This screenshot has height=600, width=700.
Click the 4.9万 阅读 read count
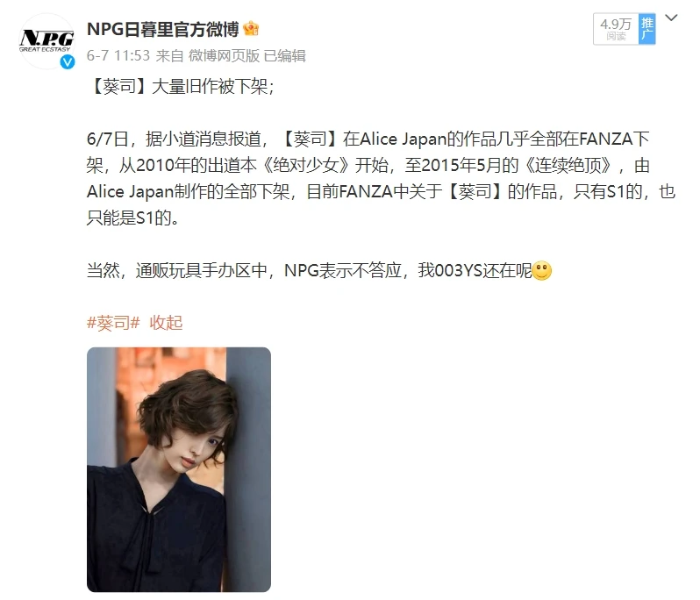tap(616, 29)
